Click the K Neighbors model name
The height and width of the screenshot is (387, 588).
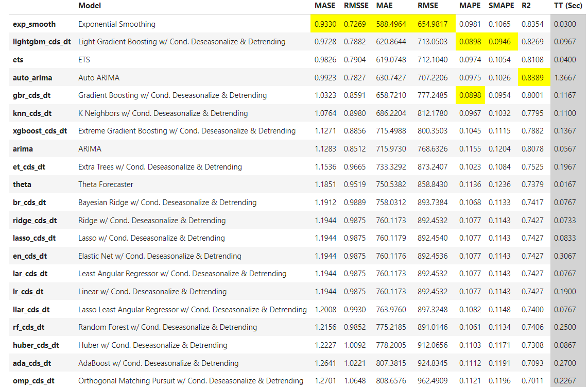[x=163, y=113]
